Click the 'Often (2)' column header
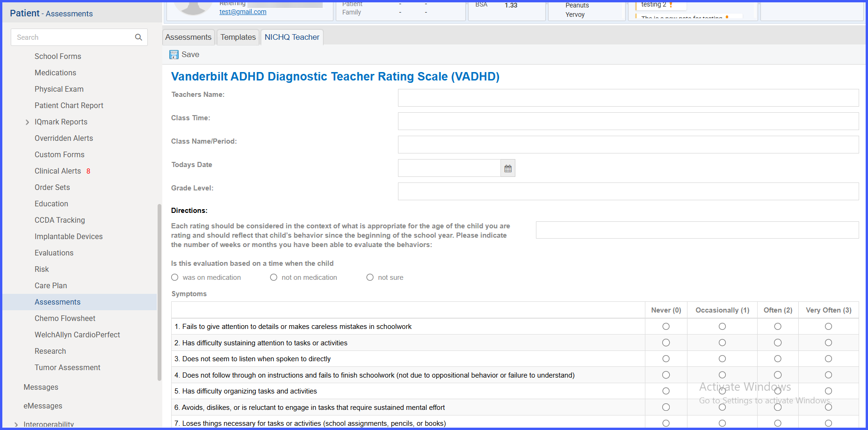Screen dimensions: 868x430 click(x=778, y=310)
